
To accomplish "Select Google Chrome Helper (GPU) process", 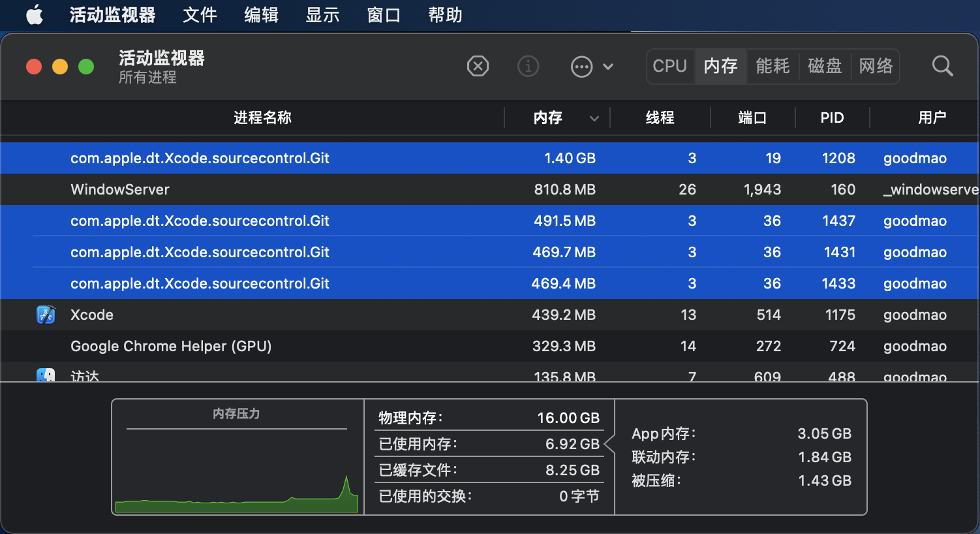I will point(490,346).
